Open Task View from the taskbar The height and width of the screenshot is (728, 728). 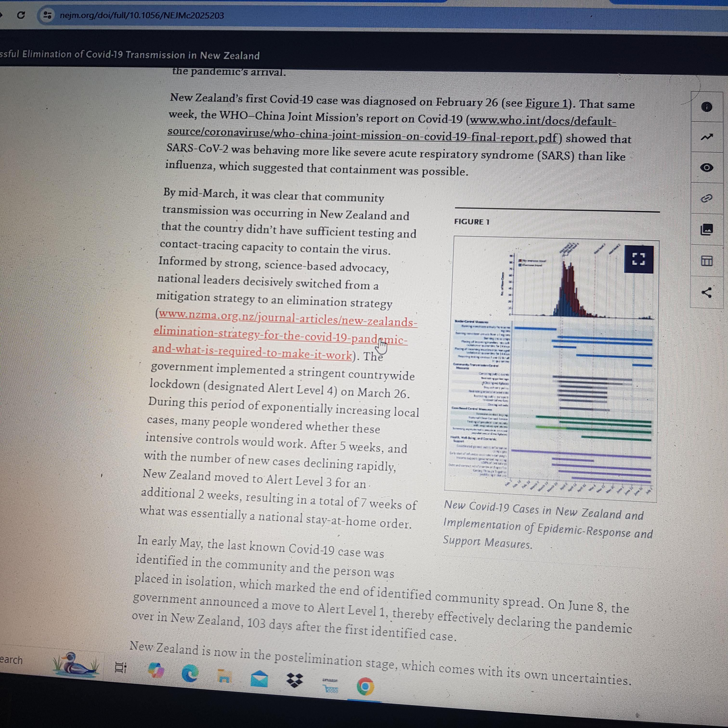pos(121,668)
